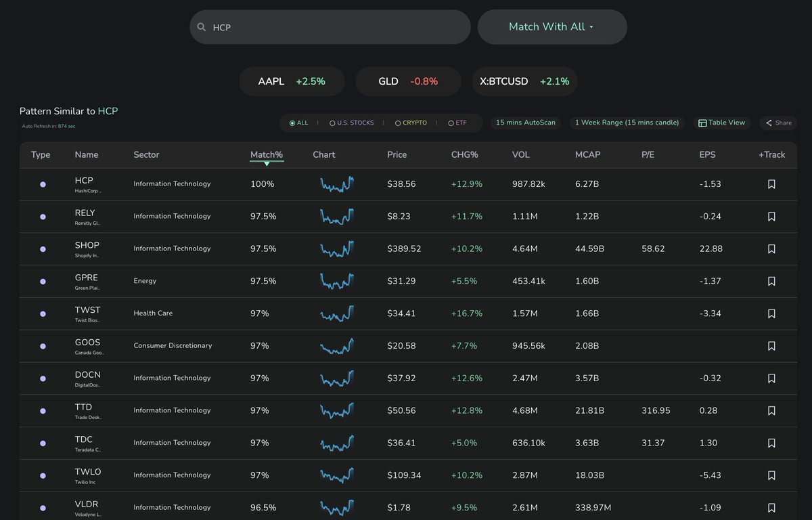Bookmark GPRE row to track
The width and height of the screenshot is (812, 520).
(771, 281)
